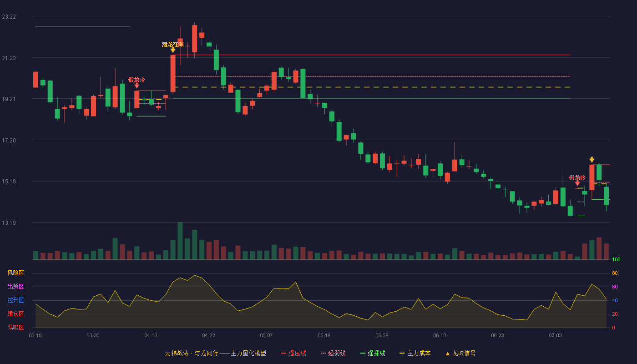Click the green 100 indicator axis value
This screenshot has width=637, height=364.
tap(616, 260)
